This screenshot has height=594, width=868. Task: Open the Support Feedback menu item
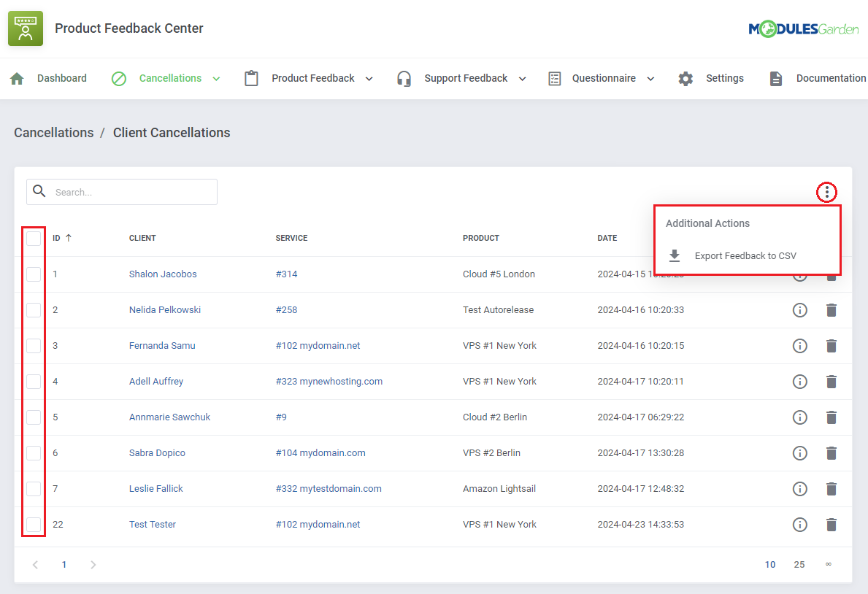click(466, 78)
